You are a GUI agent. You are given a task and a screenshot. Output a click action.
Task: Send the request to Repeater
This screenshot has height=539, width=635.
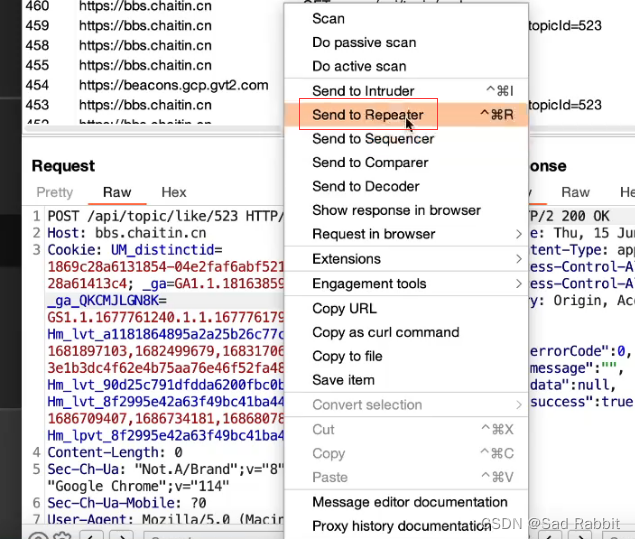(x=406, y=115)
